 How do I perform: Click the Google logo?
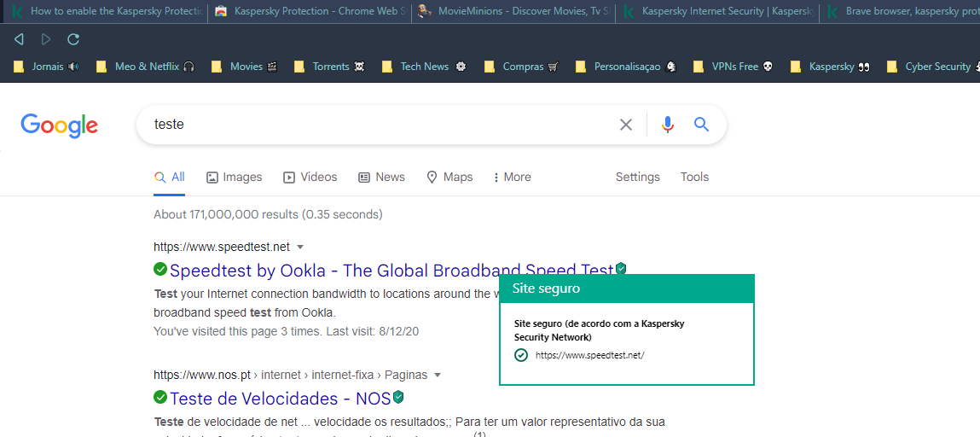click(x=60, y=125)
